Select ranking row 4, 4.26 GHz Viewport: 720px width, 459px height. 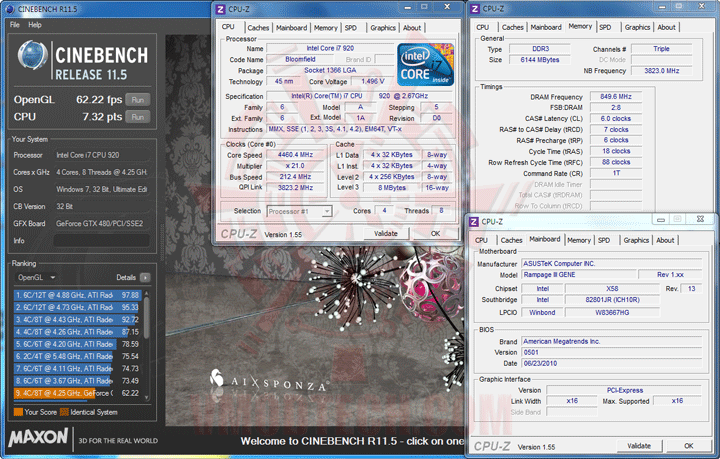point(77,331)
